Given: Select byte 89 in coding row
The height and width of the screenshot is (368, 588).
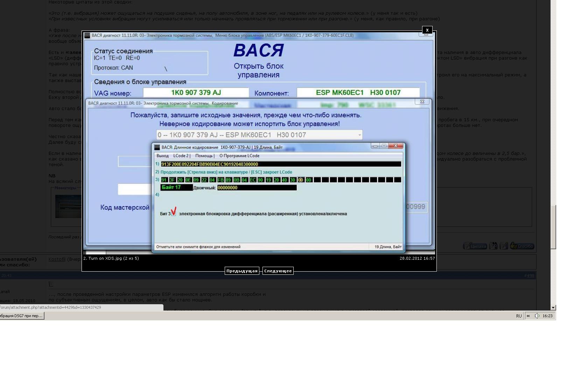Looking at the screenshot, I should (228, 180).
